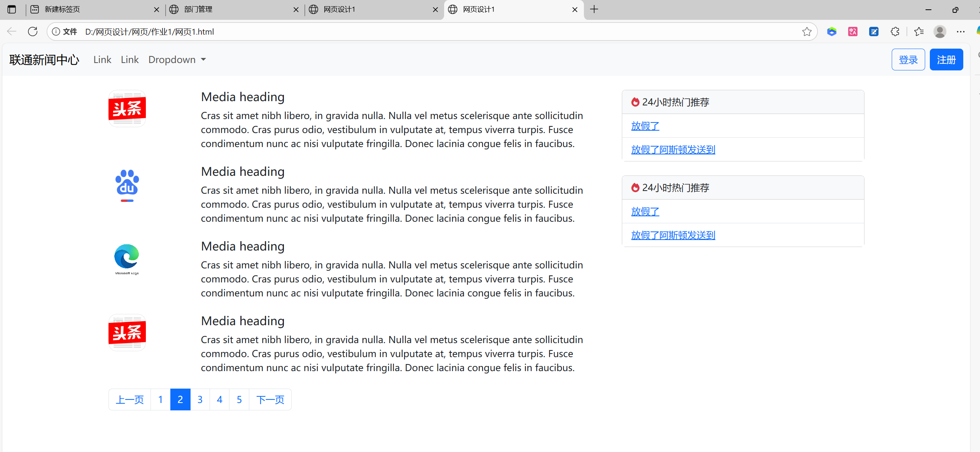Click the 登录 button

[908, 60]
